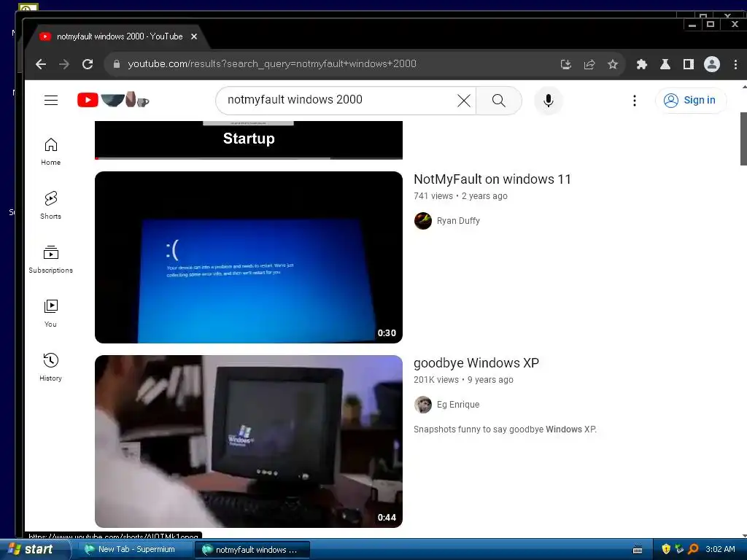Screen dimensions: 747x560
Task: Open YouTube settings three-dot menu
Action: pyautogui.click(x=635, y=101)
